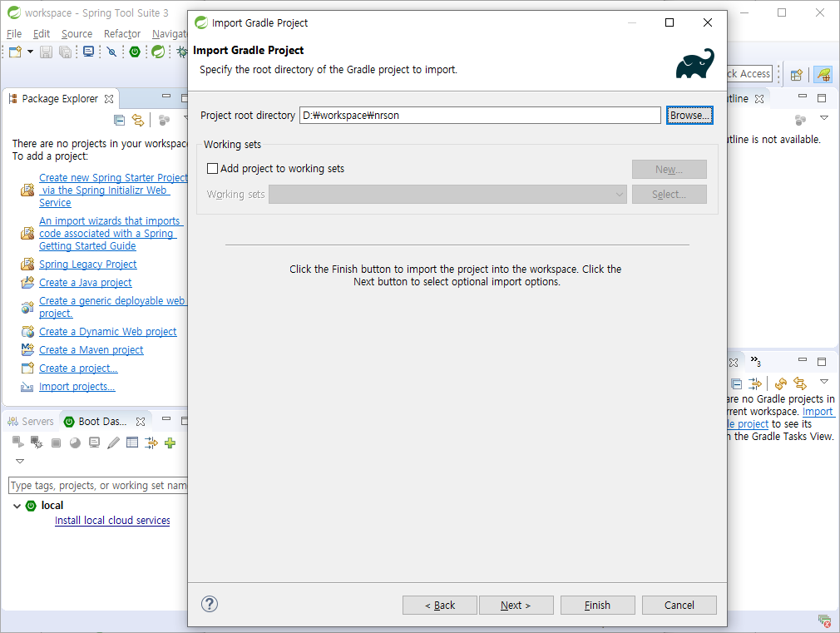Click Install local cloud services link
Screen dimensions: 840x633
[112, 521]
